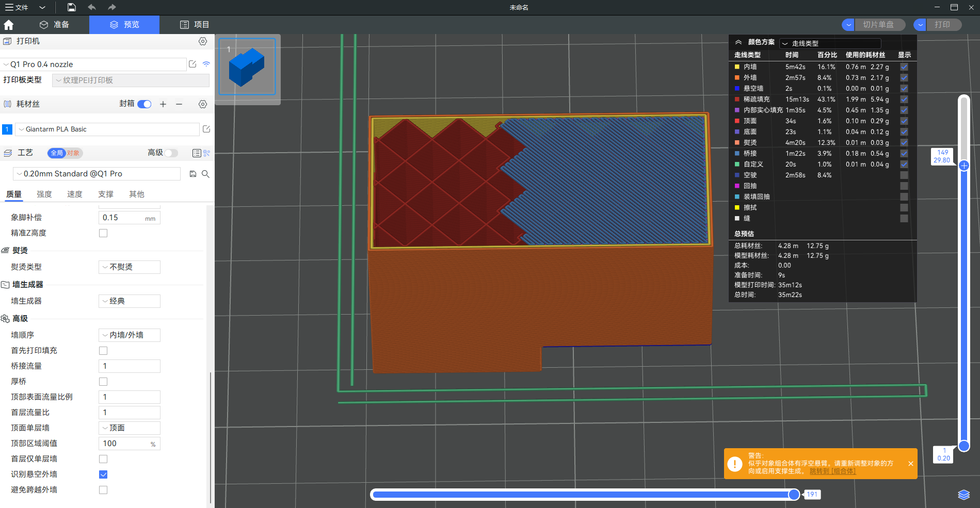This screenshot has height=508, width=980.
Task: Click the undo arrow icon
Action: pyautogui.click(x=92, y=7)
